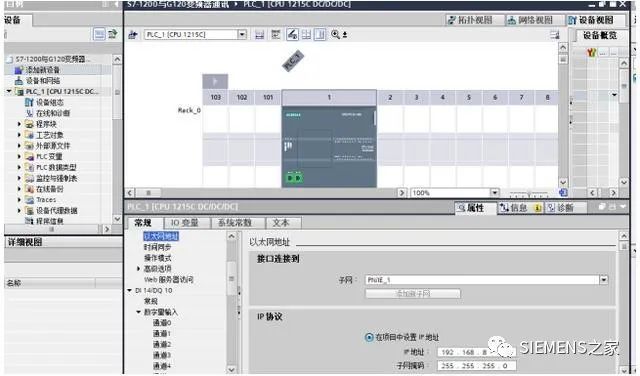Click first view icon in project tree header
The width and height of the screenshot is (640, 376).
99,34
